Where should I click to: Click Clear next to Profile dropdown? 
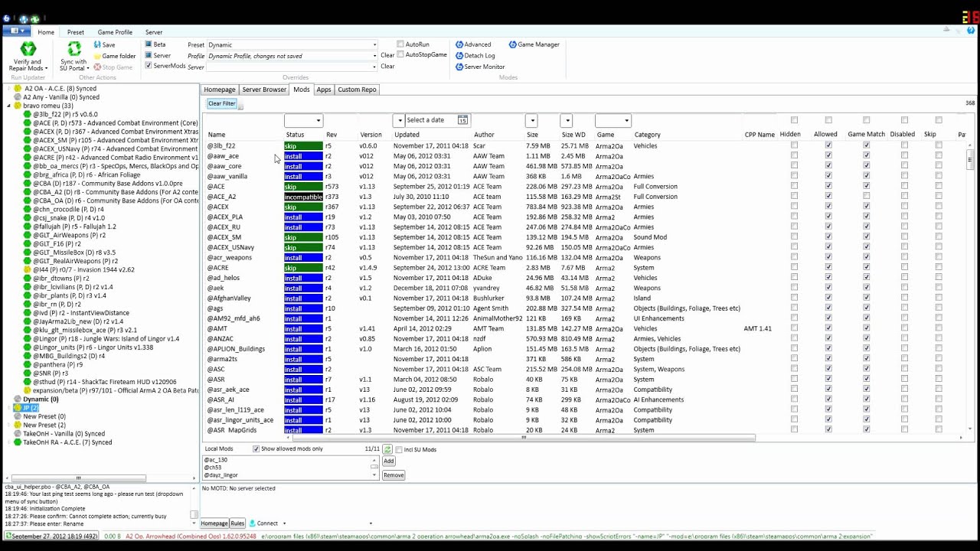(387, 55)
